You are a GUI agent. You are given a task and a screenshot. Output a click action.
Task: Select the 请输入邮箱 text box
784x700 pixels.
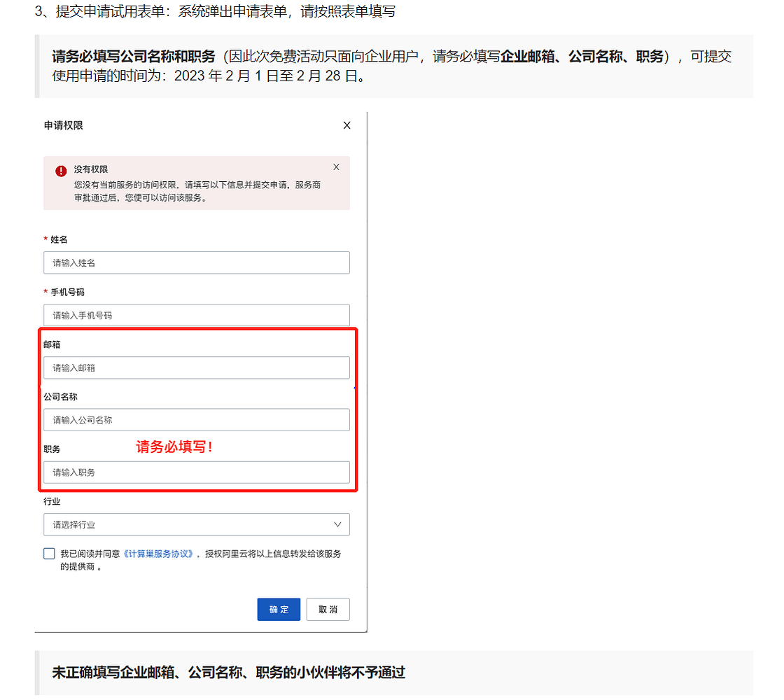[196, 368]
